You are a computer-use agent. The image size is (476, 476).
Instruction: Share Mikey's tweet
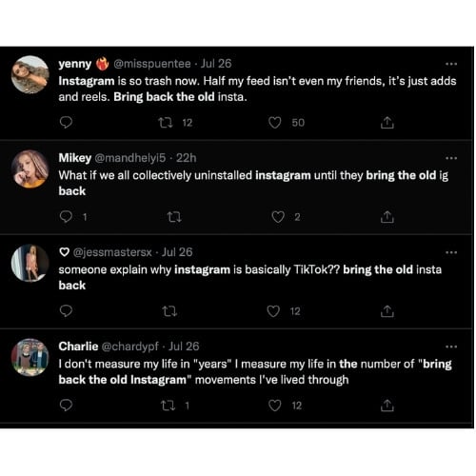[387, 217]
